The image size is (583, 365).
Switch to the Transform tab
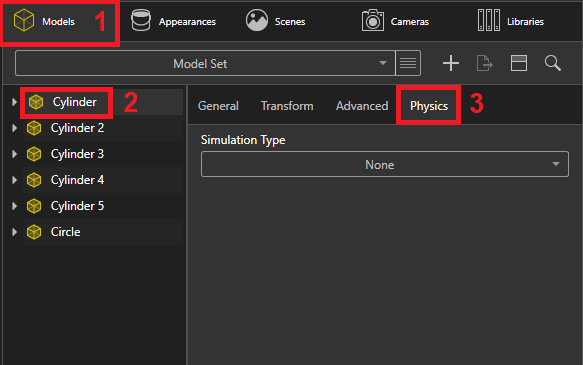(x=287, y=106)
